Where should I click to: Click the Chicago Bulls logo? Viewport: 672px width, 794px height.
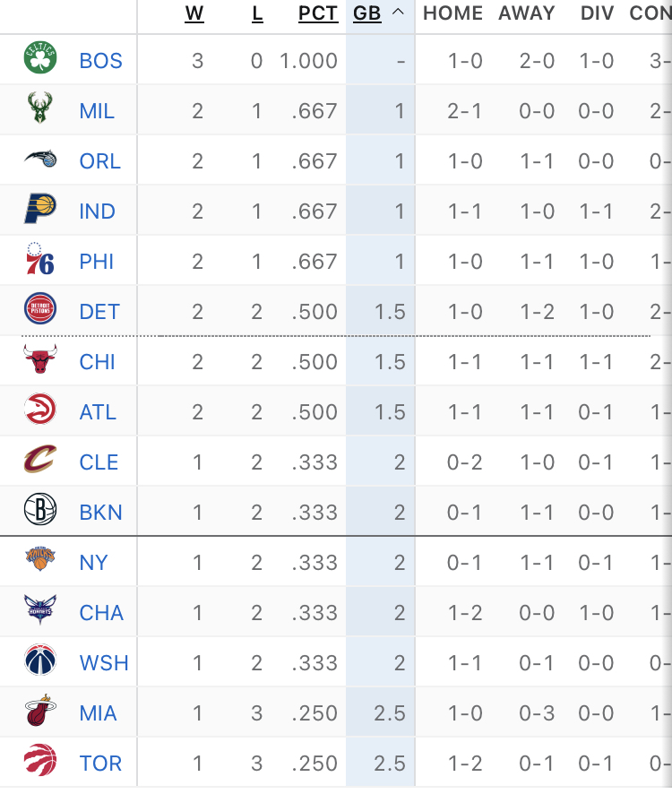pyautogui.click(x=40, y=359)
